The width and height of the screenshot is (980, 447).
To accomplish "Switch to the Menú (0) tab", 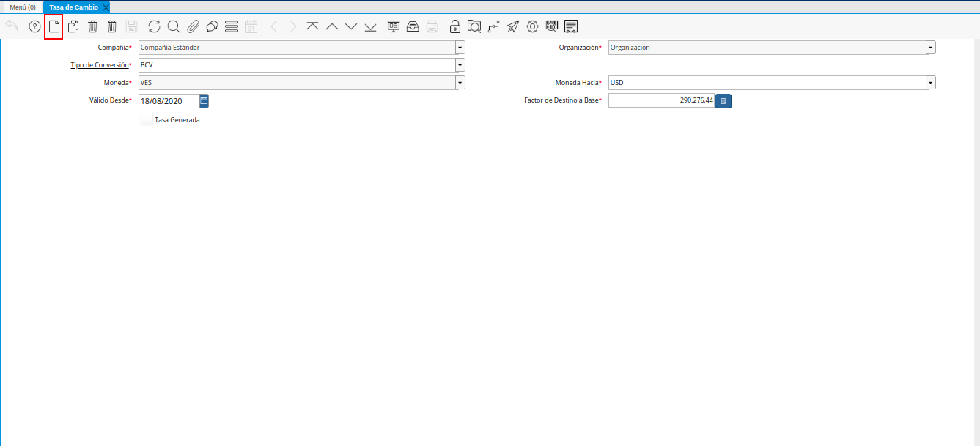I will [x=23, y=7].
